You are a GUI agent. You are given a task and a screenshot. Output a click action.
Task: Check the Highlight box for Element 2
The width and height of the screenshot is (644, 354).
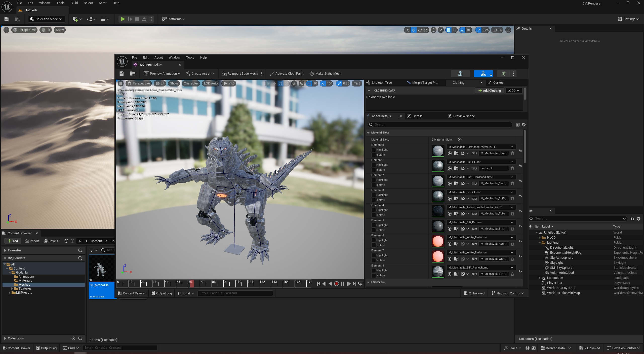tap(374, 180)
